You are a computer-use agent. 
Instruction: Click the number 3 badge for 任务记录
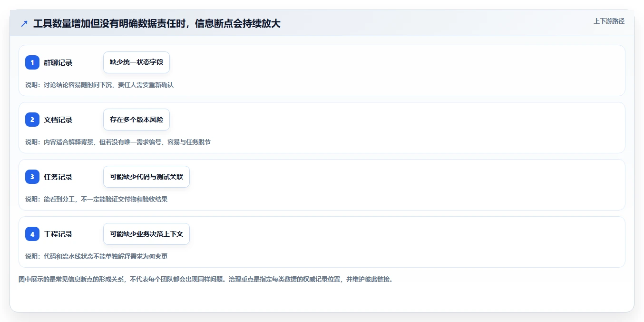[x=32, y=177]
